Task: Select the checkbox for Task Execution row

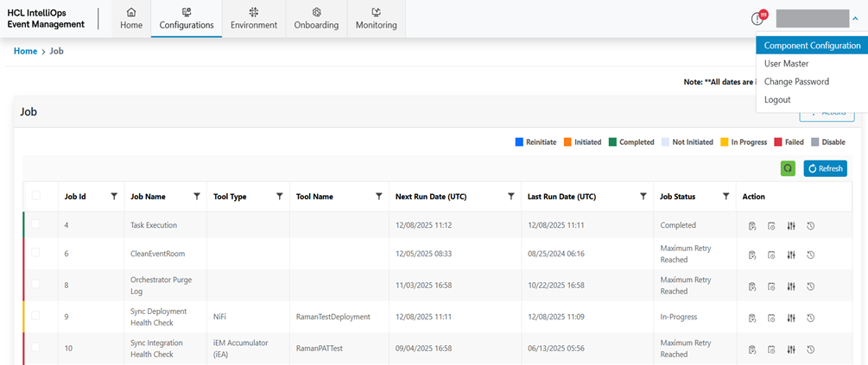Action: click(36, 225)
